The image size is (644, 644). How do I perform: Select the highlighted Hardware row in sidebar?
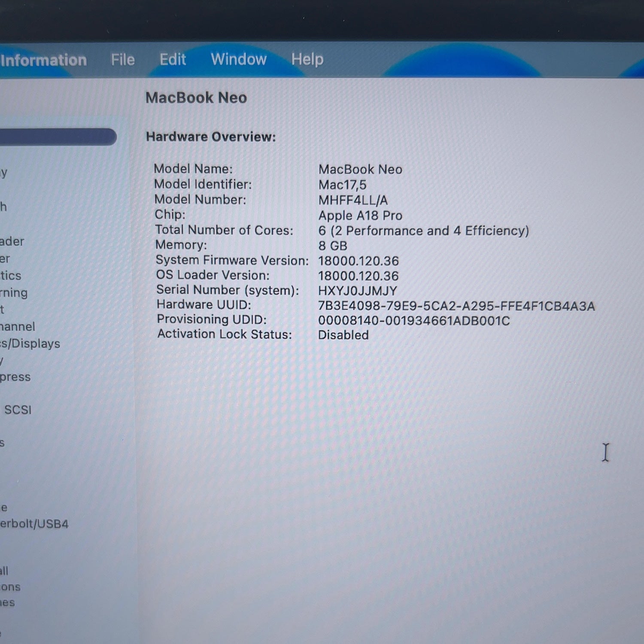tap(58, 137)
